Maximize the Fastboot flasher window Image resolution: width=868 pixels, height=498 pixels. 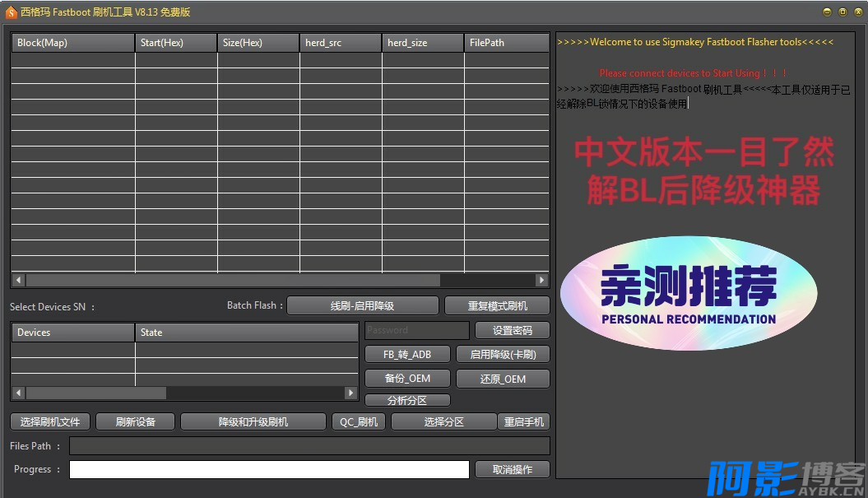(842, 12)
